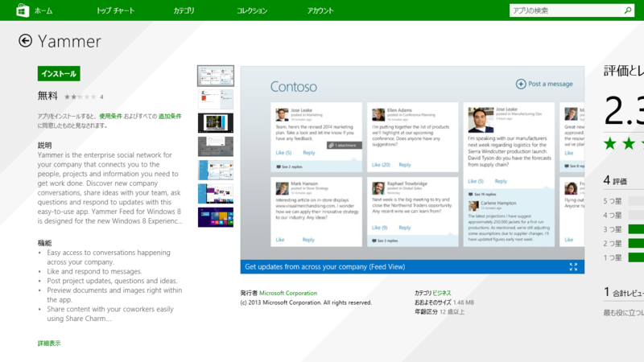Click the 説明 description heading
The width and height of the screenshot is (644, 362).
45,146
